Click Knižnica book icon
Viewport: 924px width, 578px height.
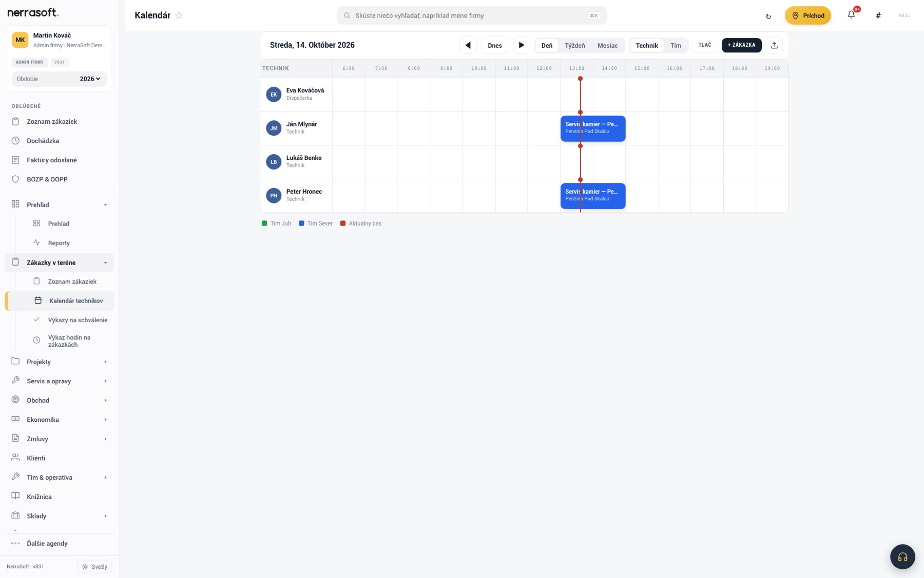pos(15,496)
